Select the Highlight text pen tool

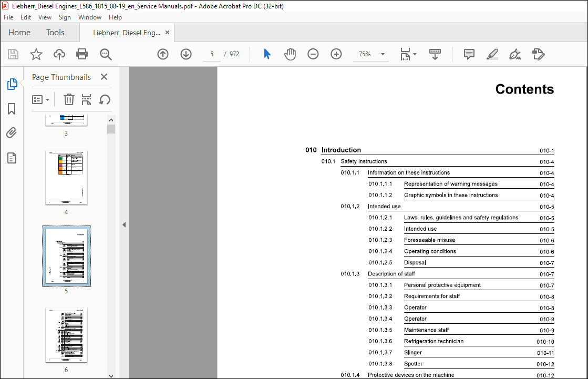click(x=492, y=55)
